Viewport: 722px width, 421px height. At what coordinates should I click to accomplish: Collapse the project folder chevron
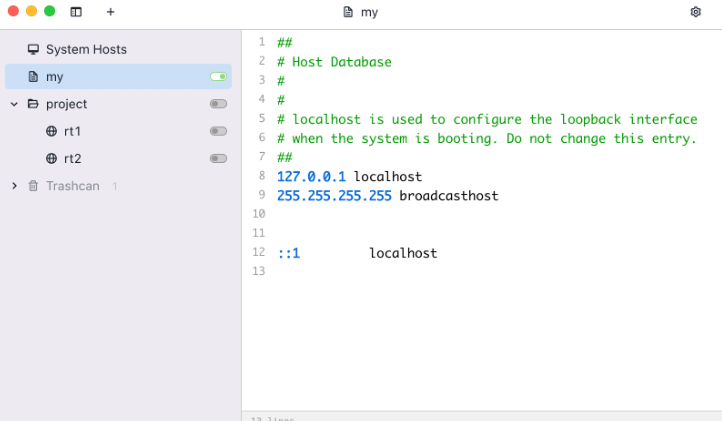click(14, 104)
